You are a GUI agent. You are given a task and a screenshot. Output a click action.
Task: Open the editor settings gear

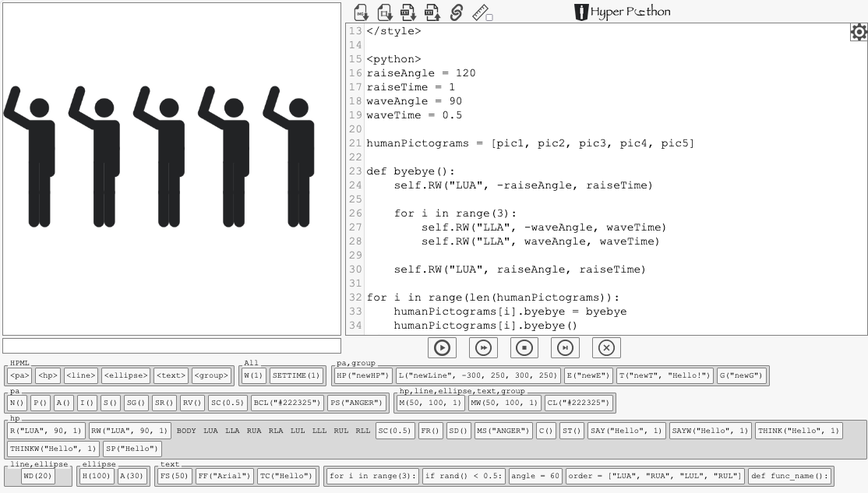pyautogui.click(x=859, y=33)
